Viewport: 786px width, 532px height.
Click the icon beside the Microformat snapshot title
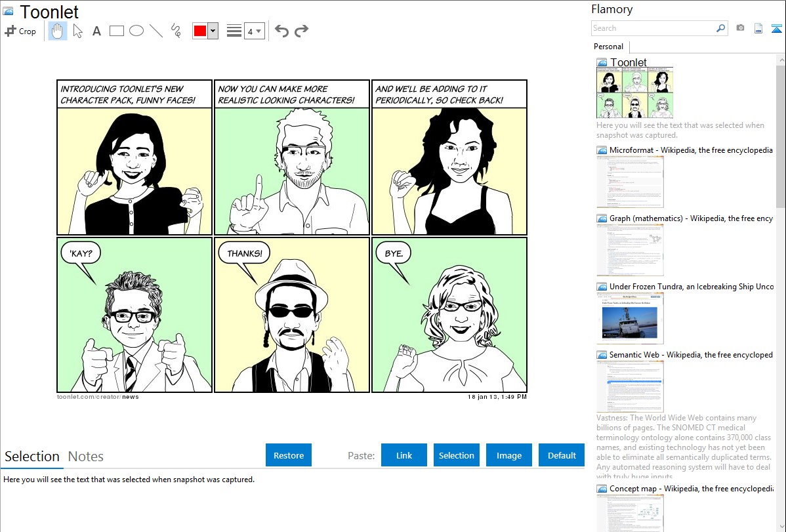point(602,150)
